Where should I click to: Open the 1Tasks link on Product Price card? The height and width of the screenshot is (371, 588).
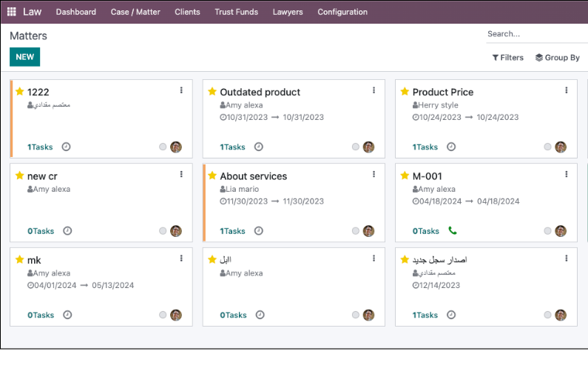coord(425,147)
